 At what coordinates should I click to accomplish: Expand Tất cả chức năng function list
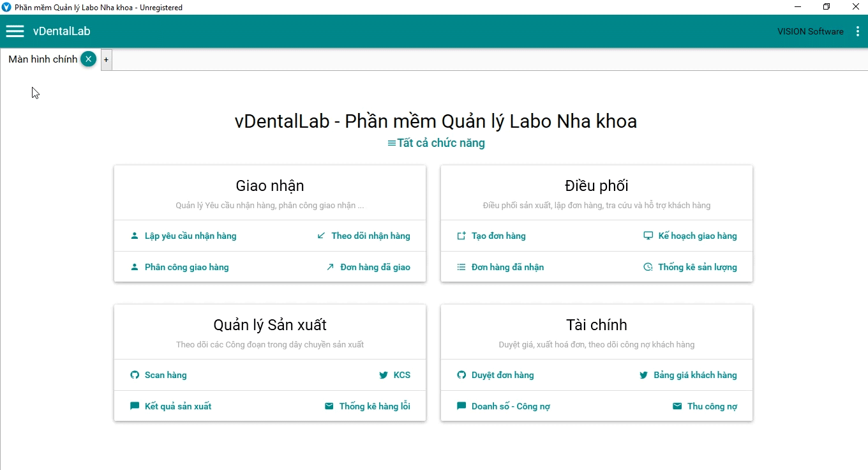[436, 143]
